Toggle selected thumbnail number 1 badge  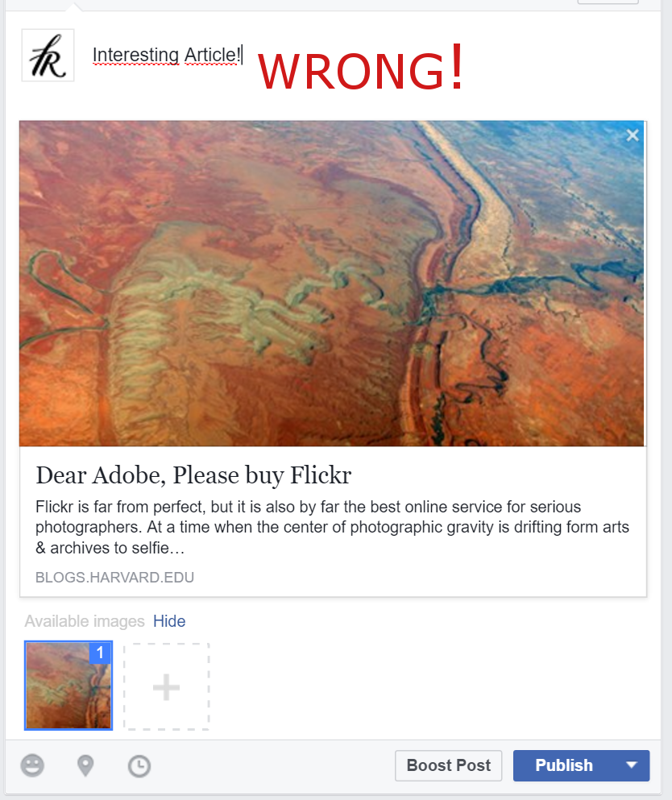pyautogui.click(x=100, y=653)
